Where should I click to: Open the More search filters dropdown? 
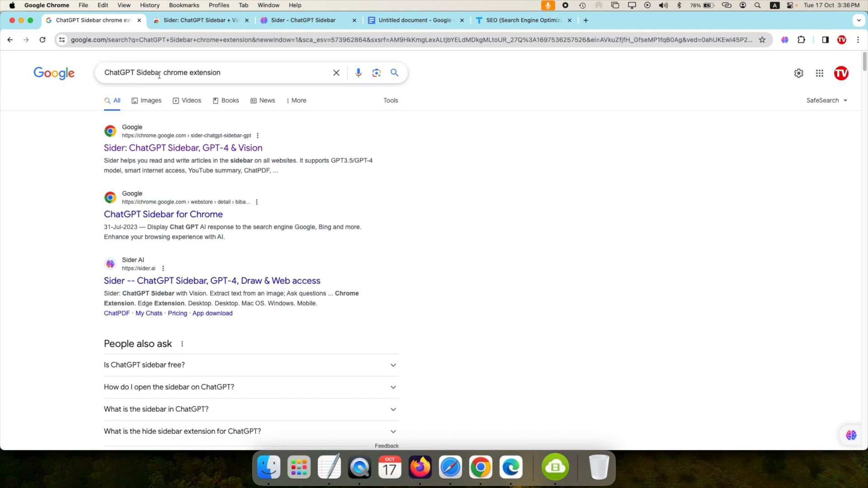(296, 100)
